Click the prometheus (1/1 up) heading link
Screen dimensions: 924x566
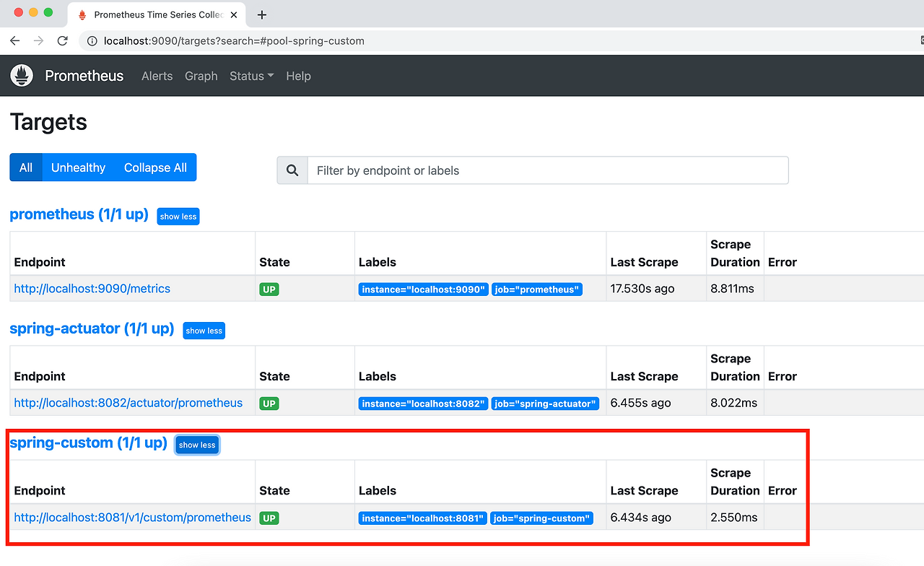point(79,214)
